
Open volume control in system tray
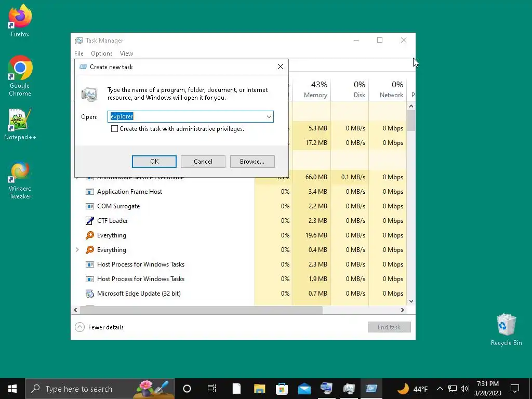click(x=464, y=389)
